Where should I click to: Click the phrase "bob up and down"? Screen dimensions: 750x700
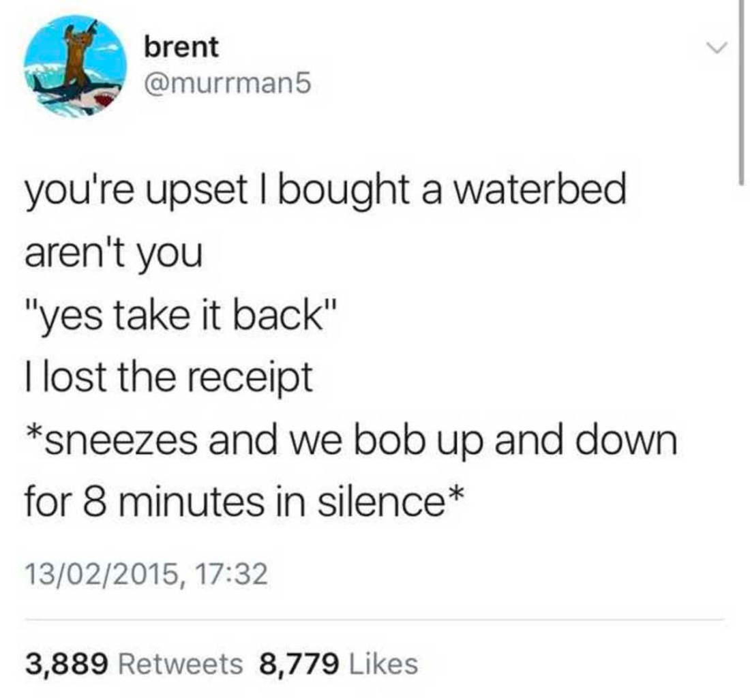(515, 442)
